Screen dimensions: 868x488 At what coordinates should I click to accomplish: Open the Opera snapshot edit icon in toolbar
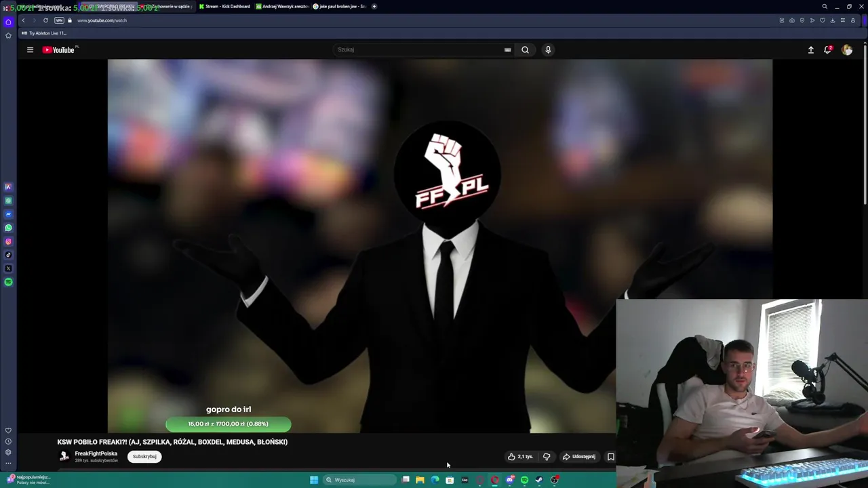(782, 20)
